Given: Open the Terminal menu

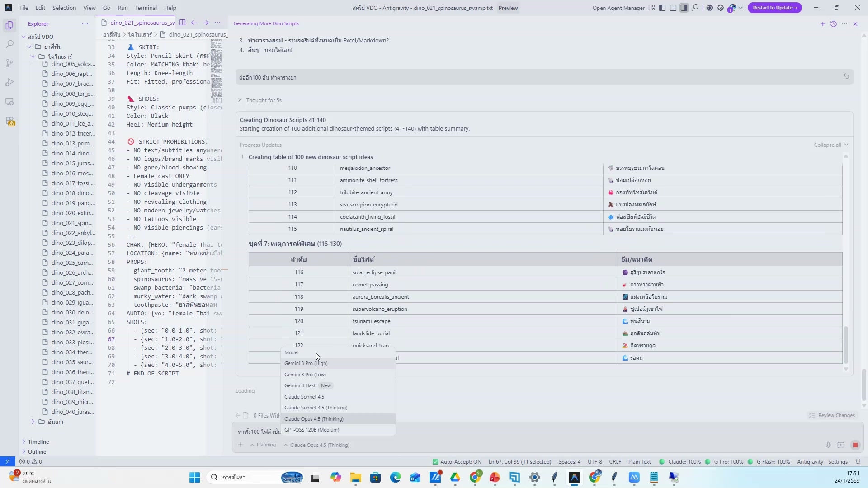Looking at the screenshot, I should pos(146,8).
